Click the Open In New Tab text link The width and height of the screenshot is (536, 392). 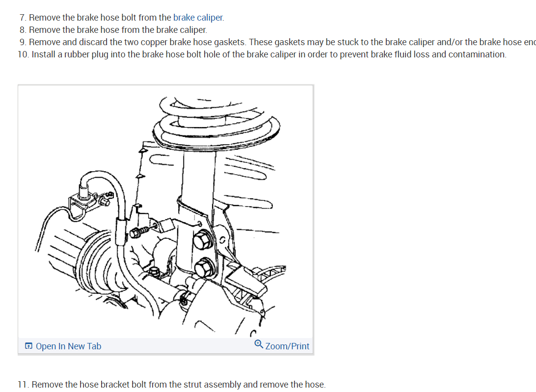(x=68, y=346)
